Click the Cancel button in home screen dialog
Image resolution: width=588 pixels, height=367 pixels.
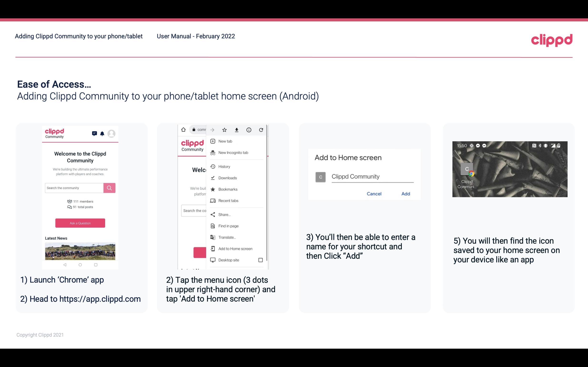[374, 194]
